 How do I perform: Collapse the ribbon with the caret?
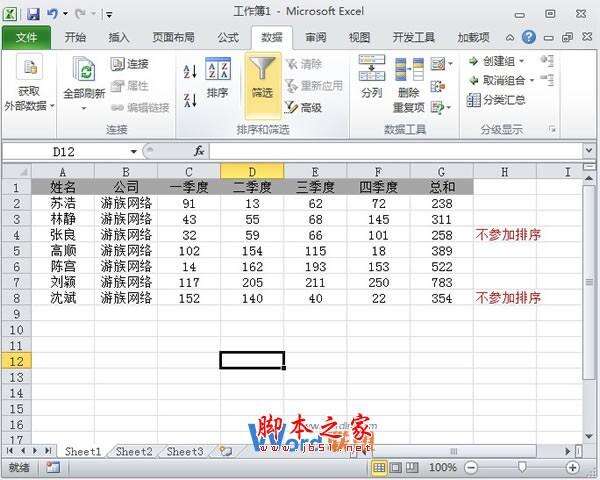click(x=510, y=38)
